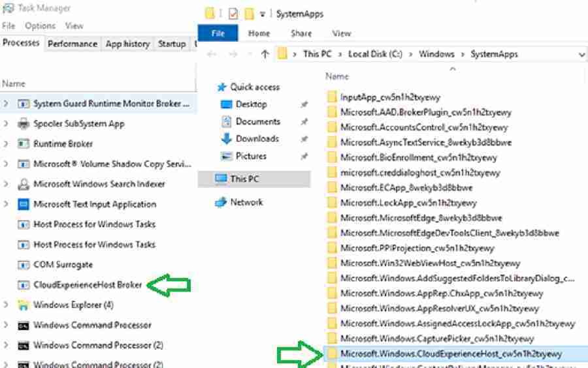Open Task Manager View menu
The image size is (588, 368).
pyautogui.click(x=74, y=26)
